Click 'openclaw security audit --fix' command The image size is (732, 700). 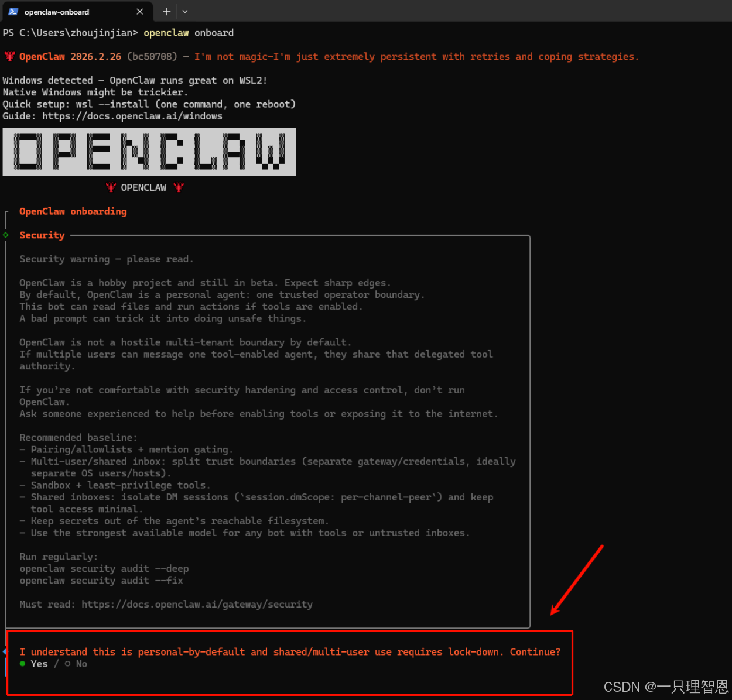click(101, 581)
